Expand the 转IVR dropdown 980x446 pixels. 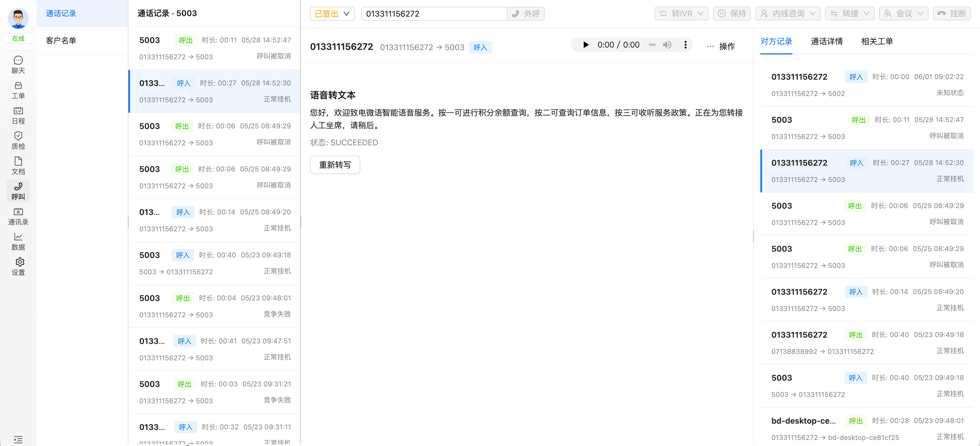(x=681, y=14)
